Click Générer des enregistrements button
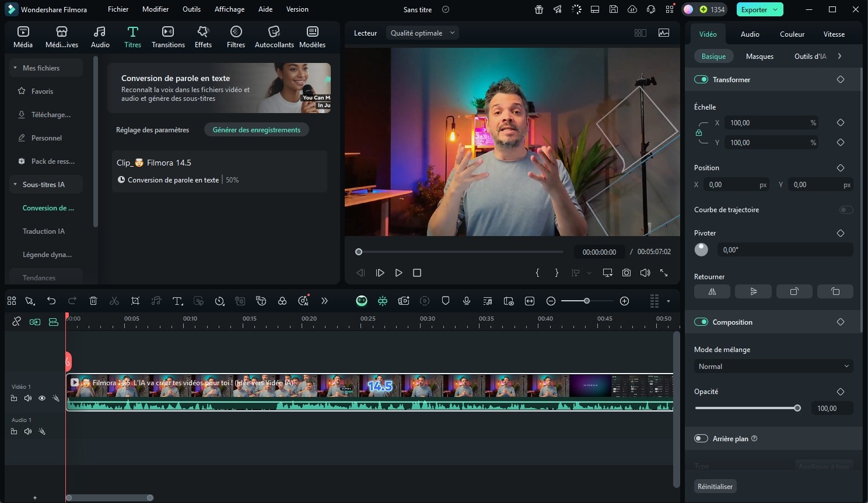The image size is (868, 503). (x=257, y=130)
